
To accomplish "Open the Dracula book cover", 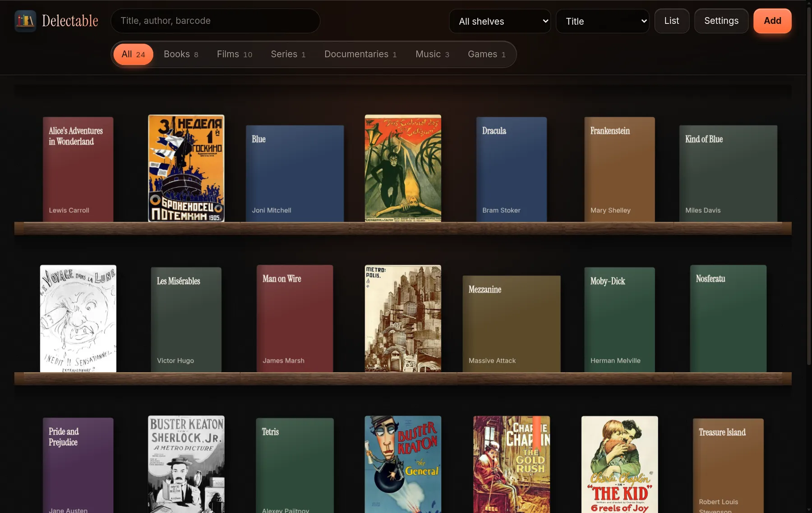I will pyautogui.click(x=511, y=169).
